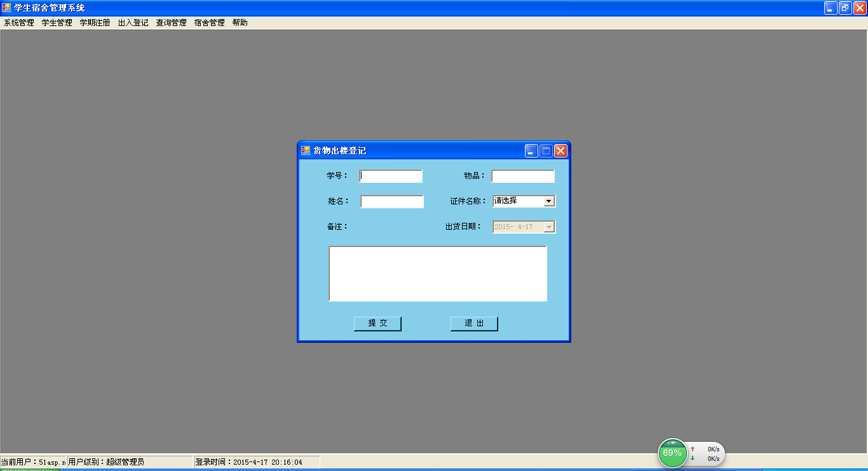Open the 查询管理 menu

click(x=172, y=23)
